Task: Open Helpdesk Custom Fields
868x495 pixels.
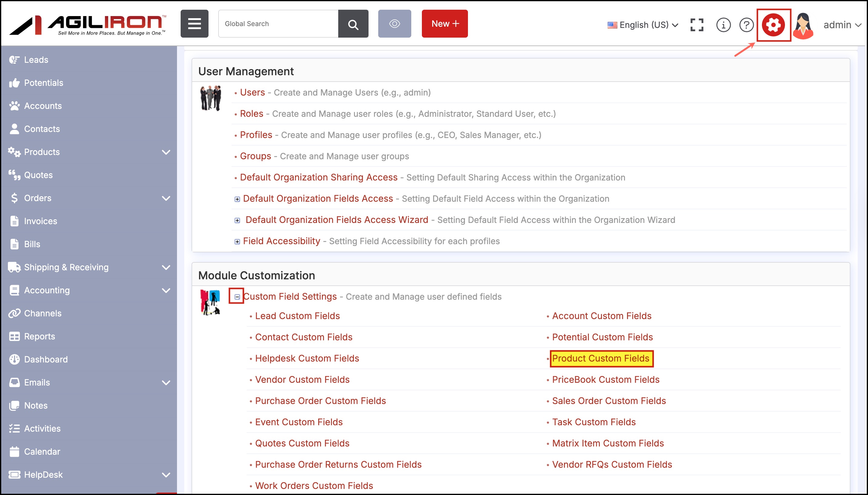Action: point(307,359)
